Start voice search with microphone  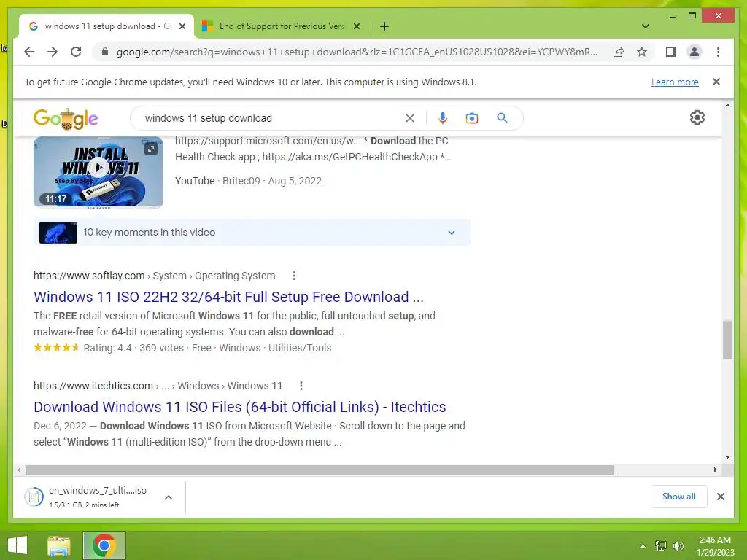[x=443, y=118]
